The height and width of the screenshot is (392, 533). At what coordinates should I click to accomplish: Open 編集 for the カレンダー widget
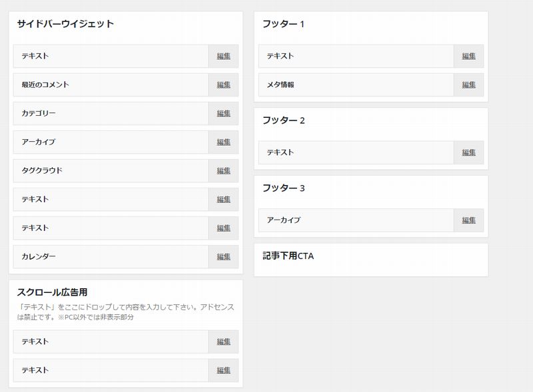pyautogui.click(x=223, y=256)
